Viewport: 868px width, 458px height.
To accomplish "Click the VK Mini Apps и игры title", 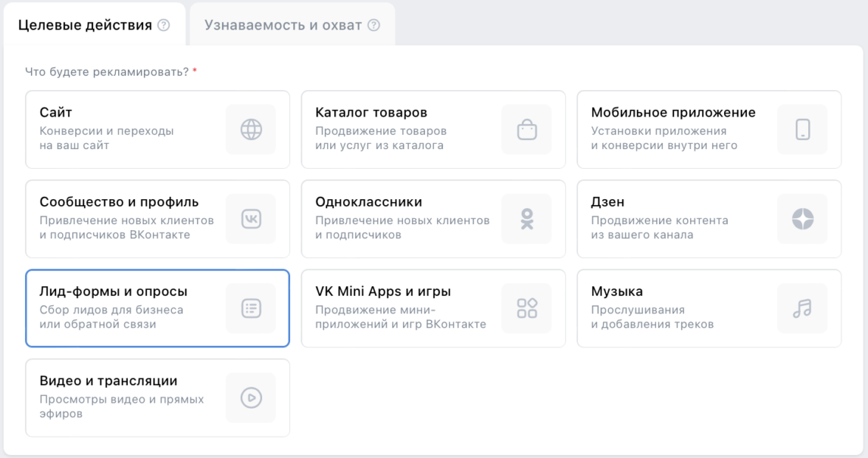I will [x=383, y=291].
